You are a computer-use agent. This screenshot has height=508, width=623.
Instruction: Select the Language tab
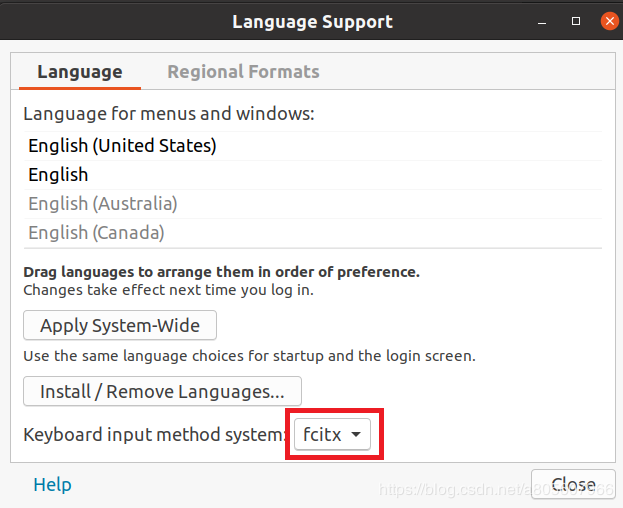(x=80, y=72)
